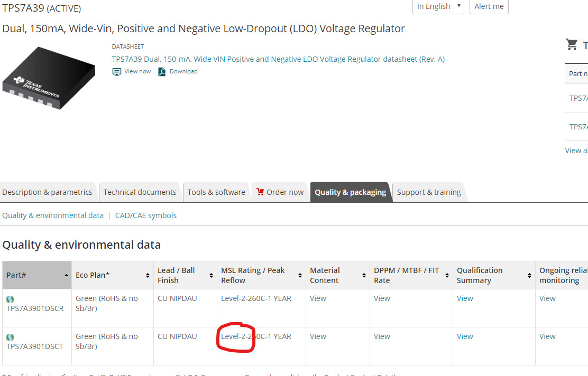
Task: Click the Alert me button
Action: 489,6
